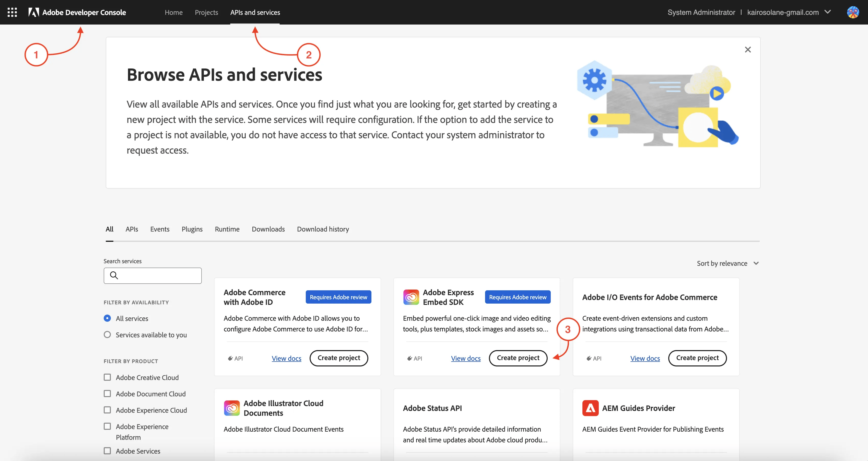Expand the organization switcher chevron
868x461 pixels.
828,12
